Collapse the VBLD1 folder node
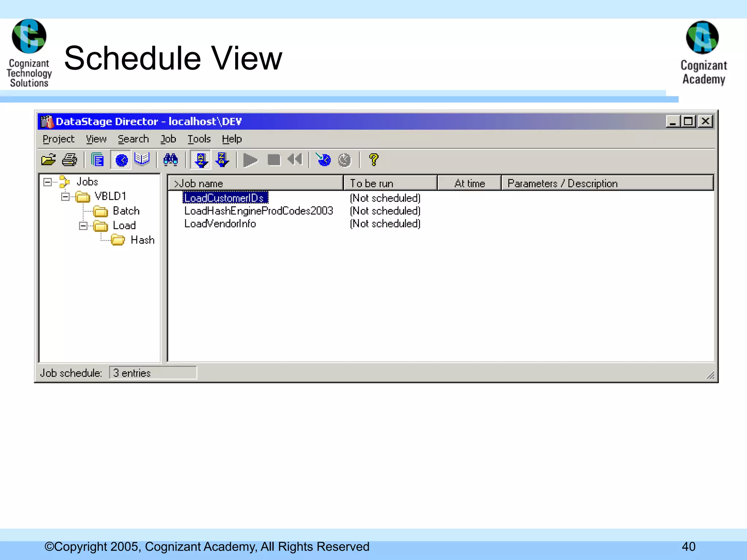This screenshot has height=560, width=747. (65, 197)
